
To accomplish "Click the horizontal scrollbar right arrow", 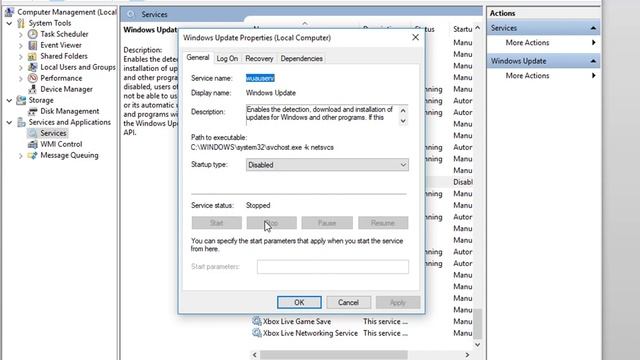I will [x=467, y=355].
